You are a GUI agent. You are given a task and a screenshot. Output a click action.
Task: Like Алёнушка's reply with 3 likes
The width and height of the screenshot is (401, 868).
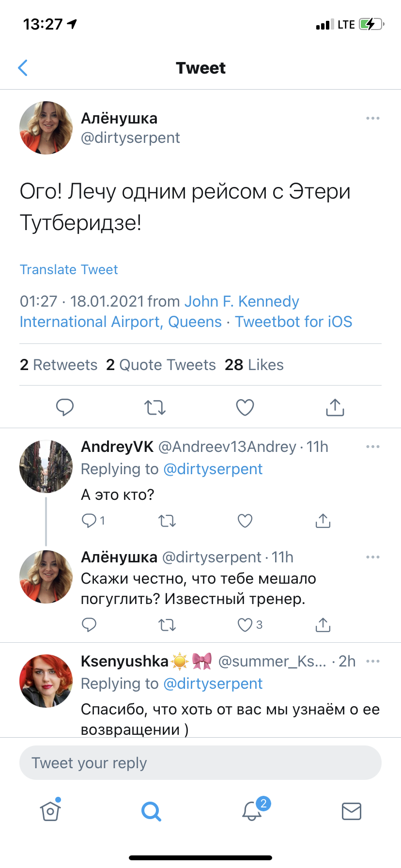click(246, 625)
